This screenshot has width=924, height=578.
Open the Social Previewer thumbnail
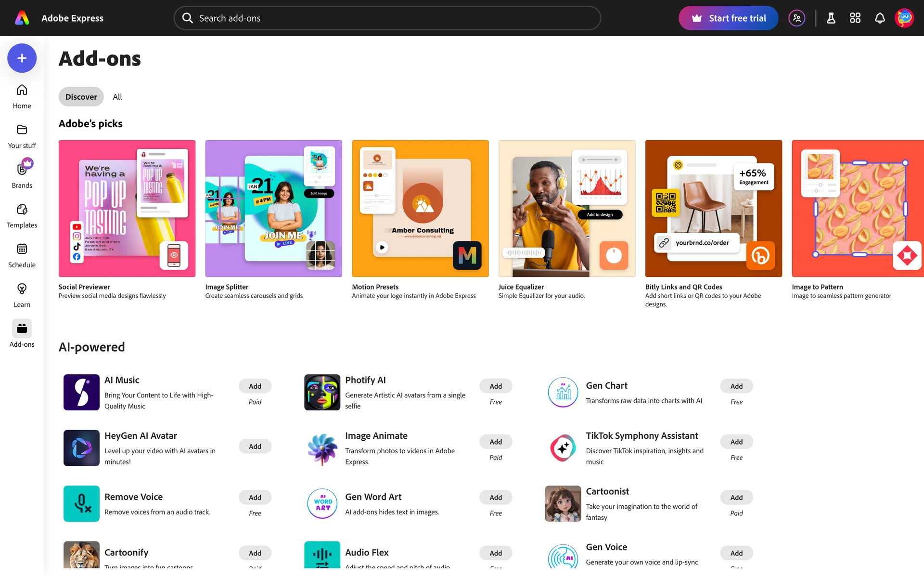(x=127, y=209)
